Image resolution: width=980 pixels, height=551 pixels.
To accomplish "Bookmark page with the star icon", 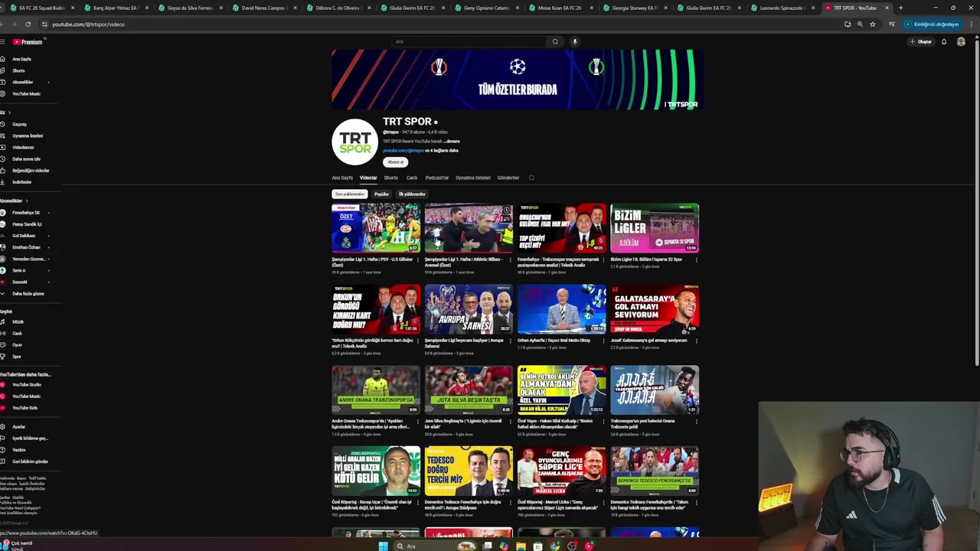I will [x=872, y=24].
